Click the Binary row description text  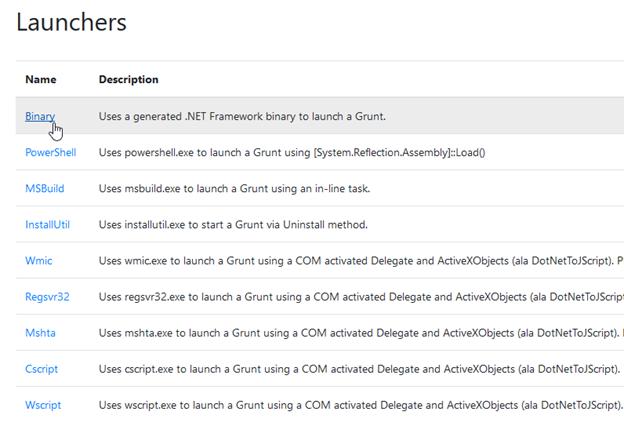(x=242, y=116)
